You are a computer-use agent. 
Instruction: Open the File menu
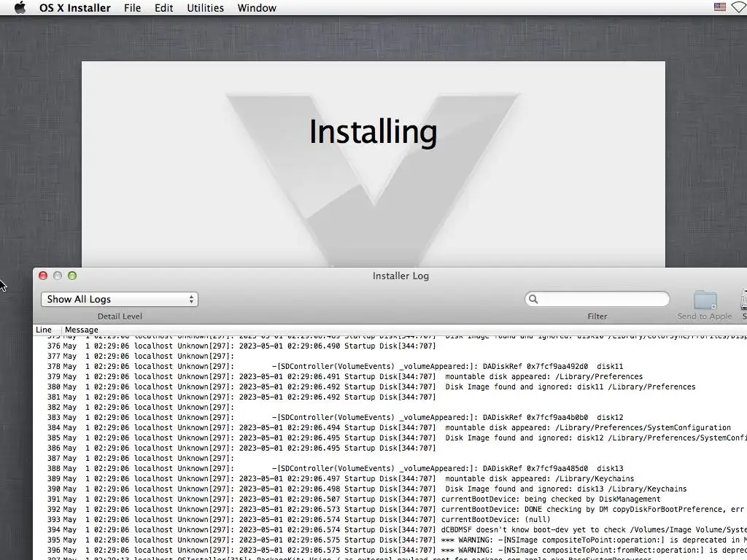[x=132, y=7]
